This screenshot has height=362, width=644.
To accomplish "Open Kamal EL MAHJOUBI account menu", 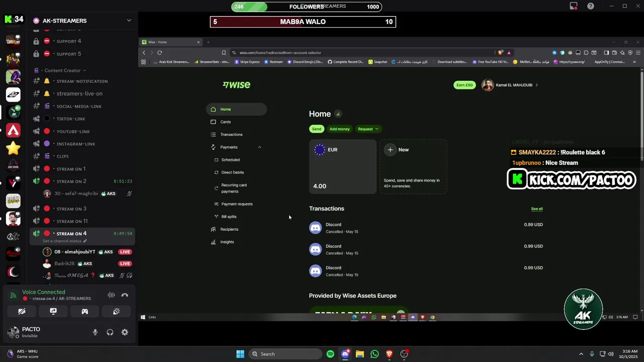I will tap(510, 85).
